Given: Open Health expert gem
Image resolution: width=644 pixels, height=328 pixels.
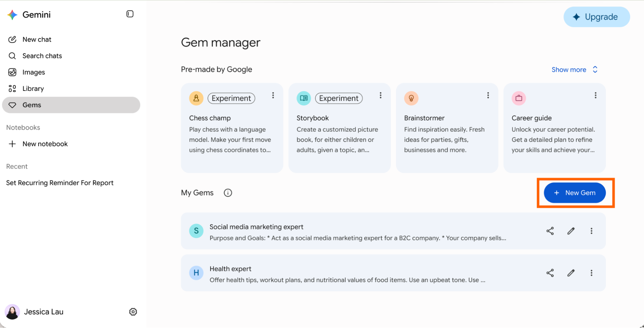Looking at the screenshot, I should pos(393,273).
